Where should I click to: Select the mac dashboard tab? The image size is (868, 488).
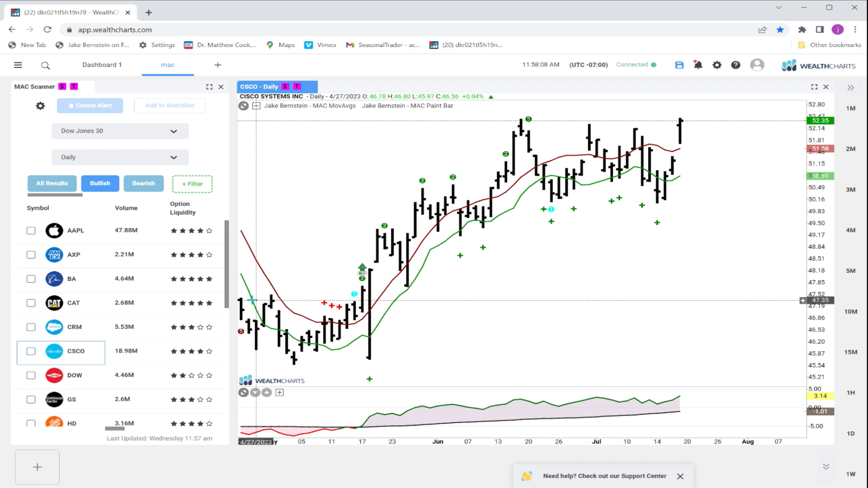coord(168,65)
